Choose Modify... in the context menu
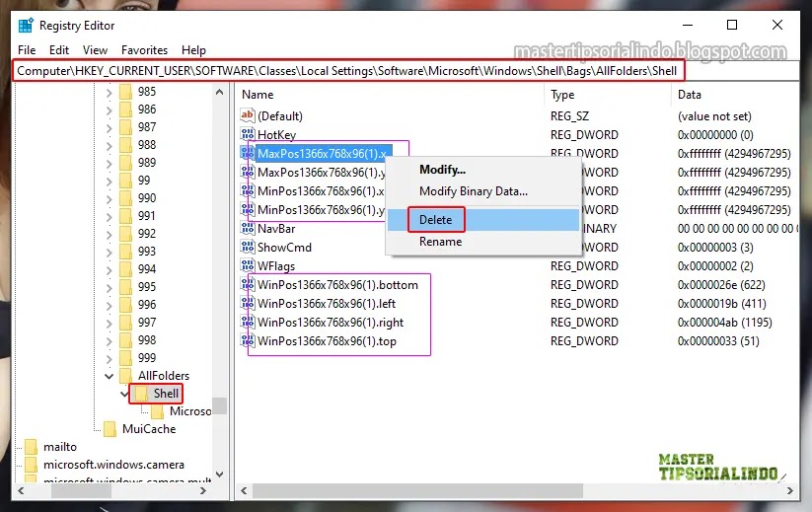 (x=482, y=170)
